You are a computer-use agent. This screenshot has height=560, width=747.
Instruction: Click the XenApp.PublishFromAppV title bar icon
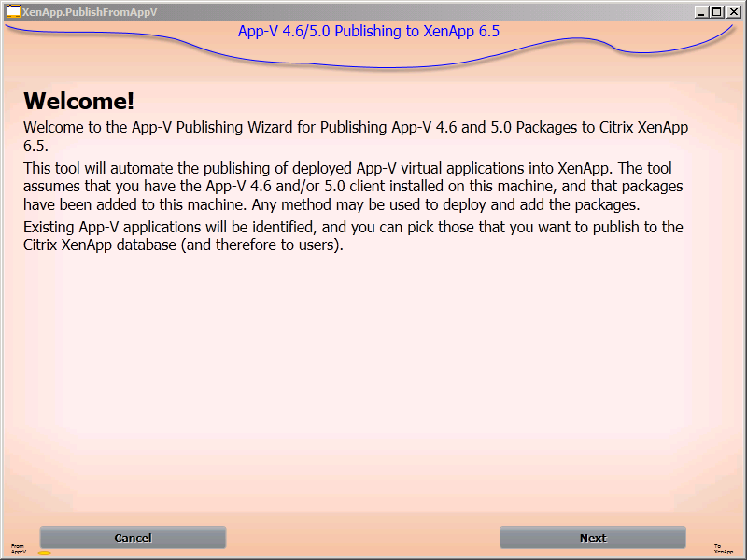(13, 11)
